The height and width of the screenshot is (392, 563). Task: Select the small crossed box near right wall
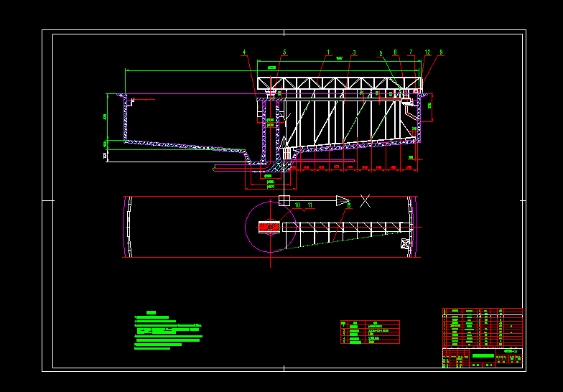(405, 244)
